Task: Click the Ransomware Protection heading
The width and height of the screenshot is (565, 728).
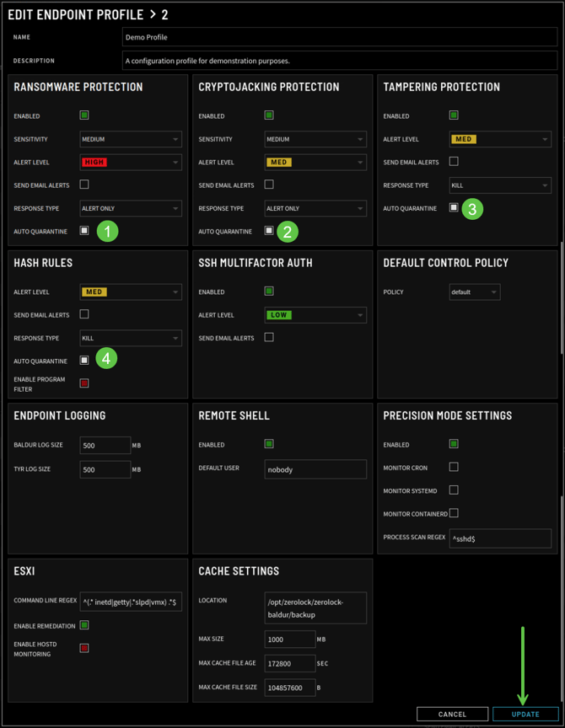Action: pos(78,87)
